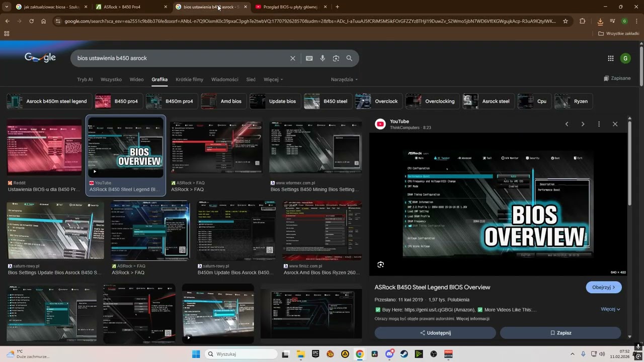Screen dimensions: 644x362
Task: Reload the current page
Action: [31, 21]
